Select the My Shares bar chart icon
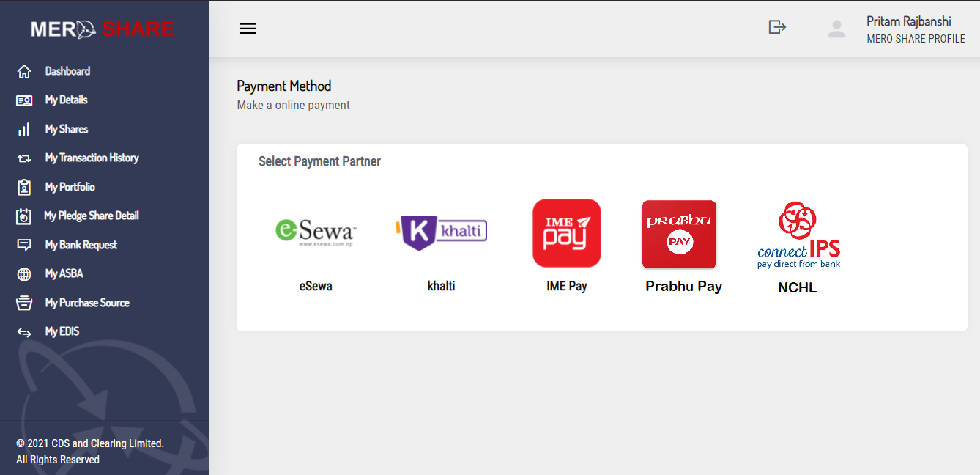980x475 pixels. click(x=23, y=129)
